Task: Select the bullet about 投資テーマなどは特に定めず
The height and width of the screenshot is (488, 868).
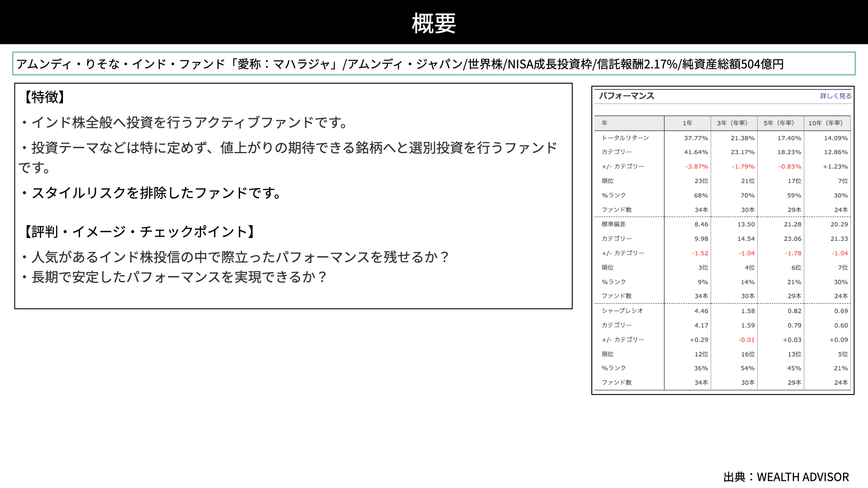Action: [288, 157]
